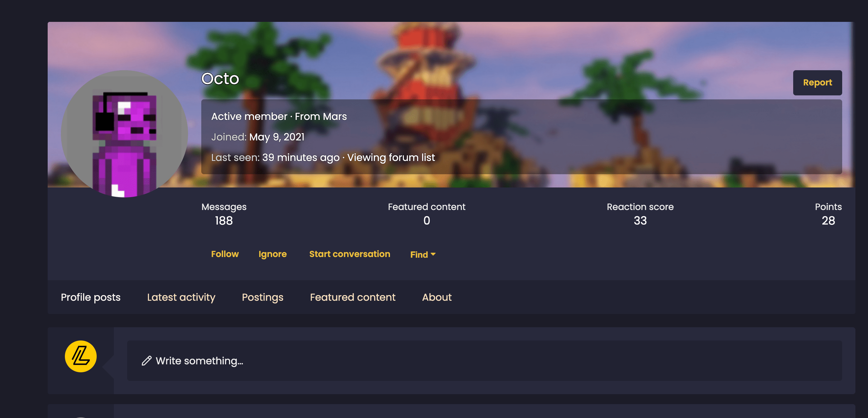Screen dimensions: 868x418
Task: Select the Featured content tab
Action: [353, 297]
